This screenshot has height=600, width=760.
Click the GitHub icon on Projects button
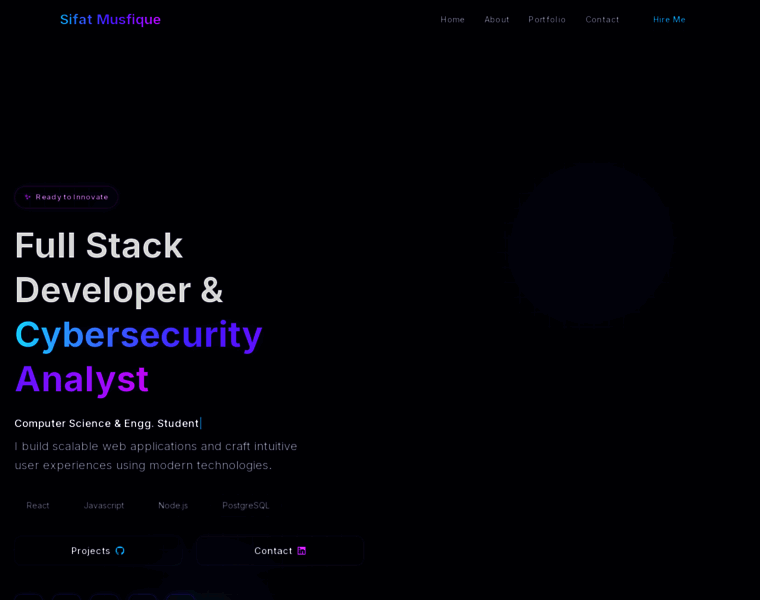click(120, 551)
